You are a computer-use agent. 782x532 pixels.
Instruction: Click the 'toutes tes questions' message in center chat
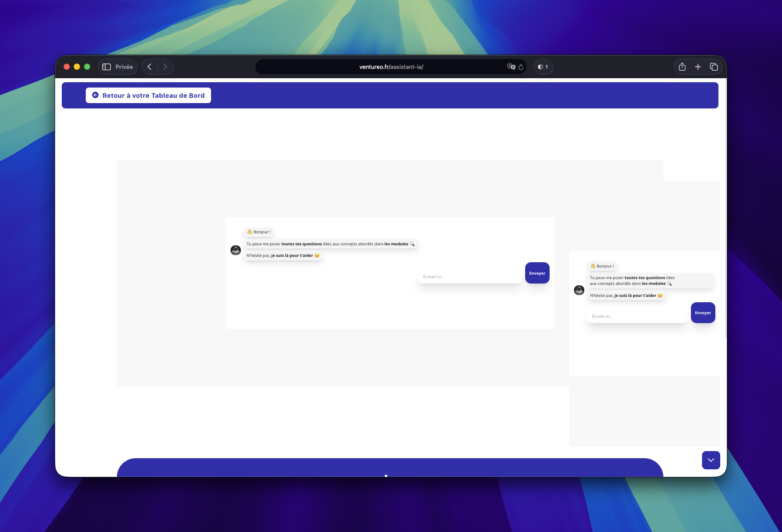pos(331,244)
